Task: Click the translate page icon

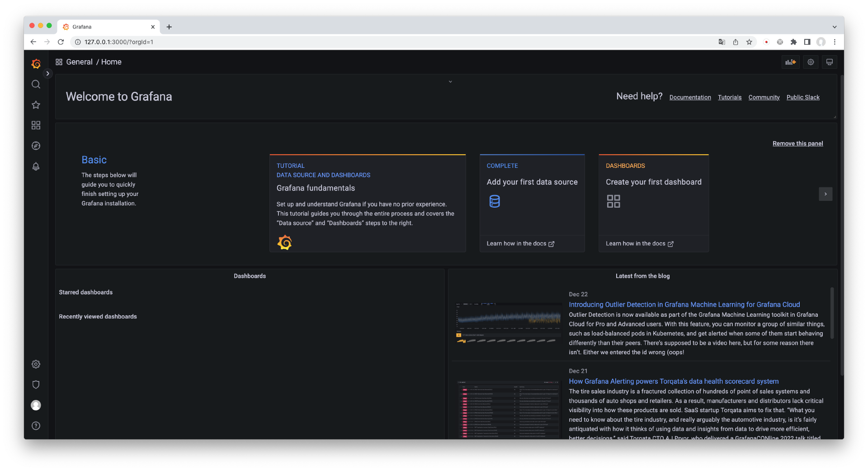Action: coord(722,42)
